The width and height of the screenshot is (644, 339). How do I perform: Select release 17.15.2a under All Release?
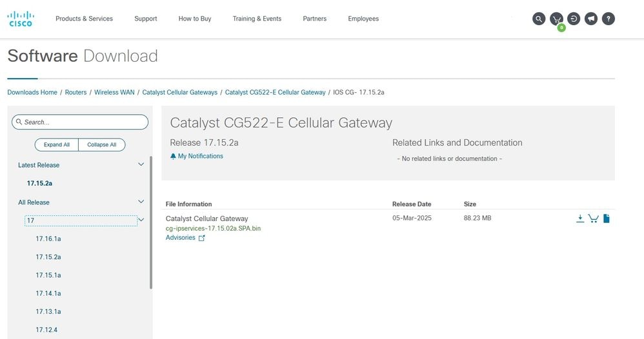(x=48, y=257)
